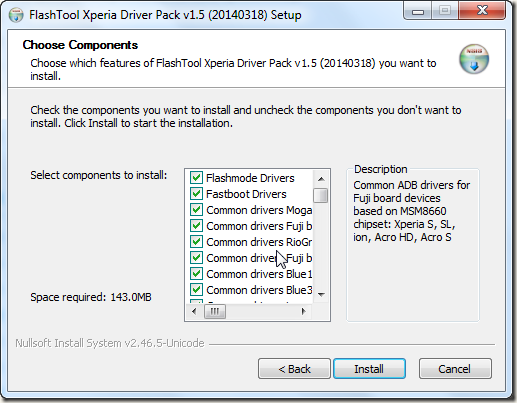Click the FlashTool setup title bar icon
The width and height of the screenshot is (517, 403).
[16, 15]
